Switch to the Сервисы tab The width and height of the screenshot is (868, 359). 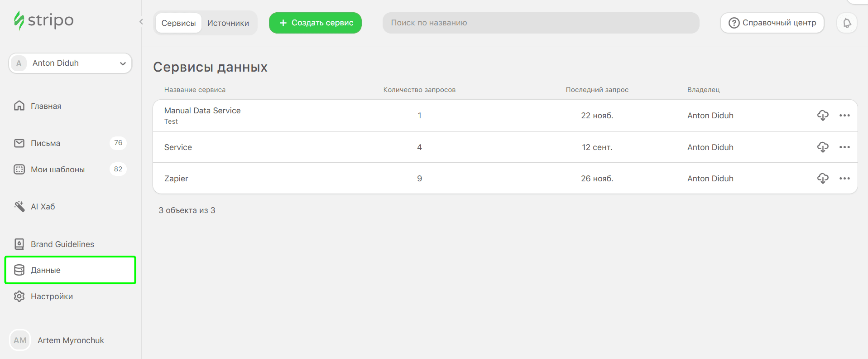pyautogui.click(x=178, y=23)
